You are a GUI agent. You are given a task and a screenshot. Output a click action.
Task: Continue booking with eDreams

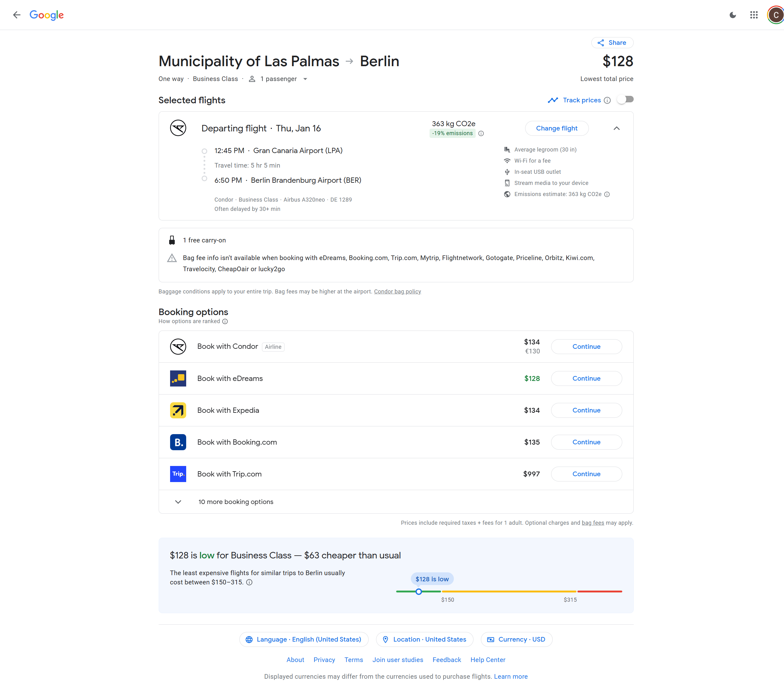pos(586,378)
